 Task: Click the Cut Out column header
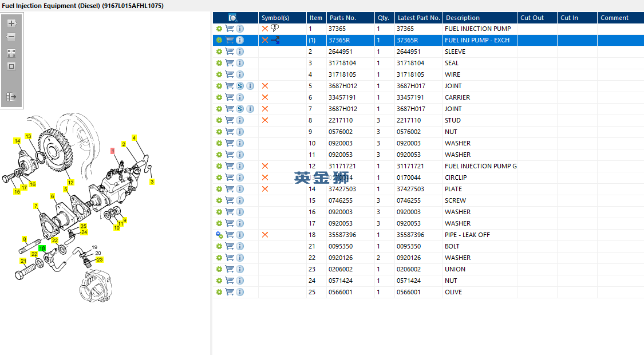point(537,18)
